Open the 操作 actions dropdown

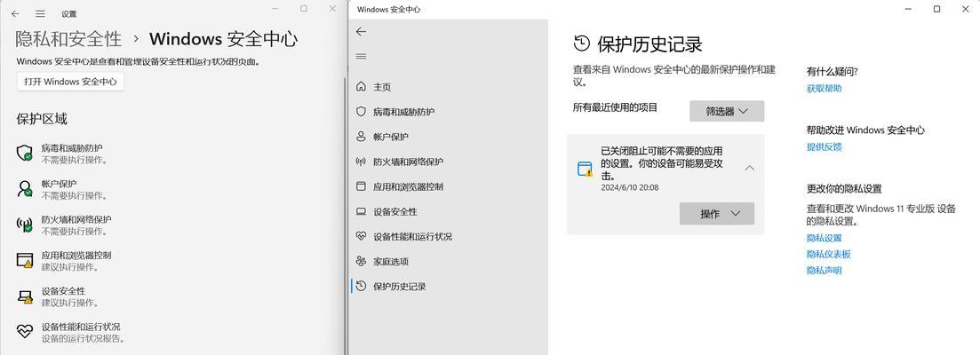(717, 213)
